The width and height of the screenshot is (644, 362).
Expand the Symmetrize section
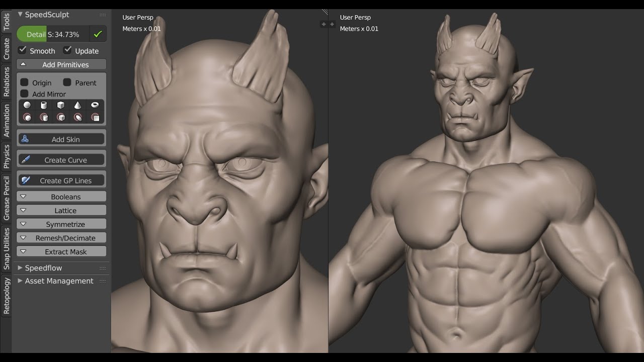click(x=61, y=224)
